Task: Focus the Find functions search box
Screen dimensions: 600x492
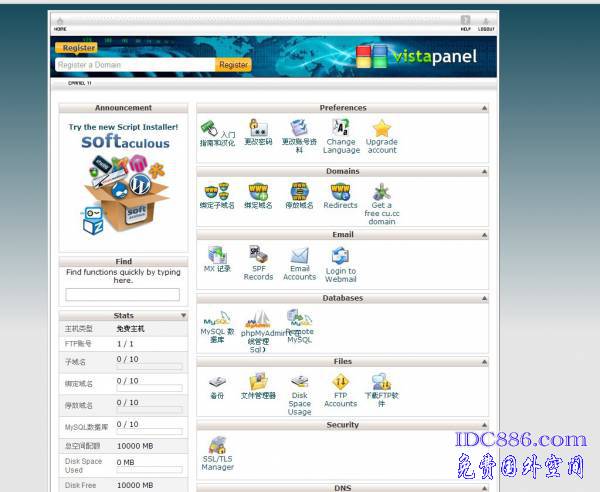Action: point(122,295)
